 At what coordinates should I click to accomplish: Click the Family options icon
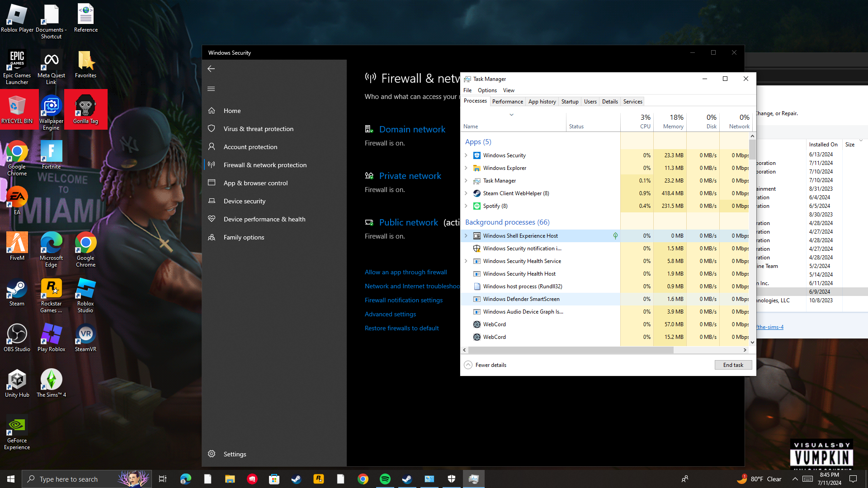(x=211, y=237)
